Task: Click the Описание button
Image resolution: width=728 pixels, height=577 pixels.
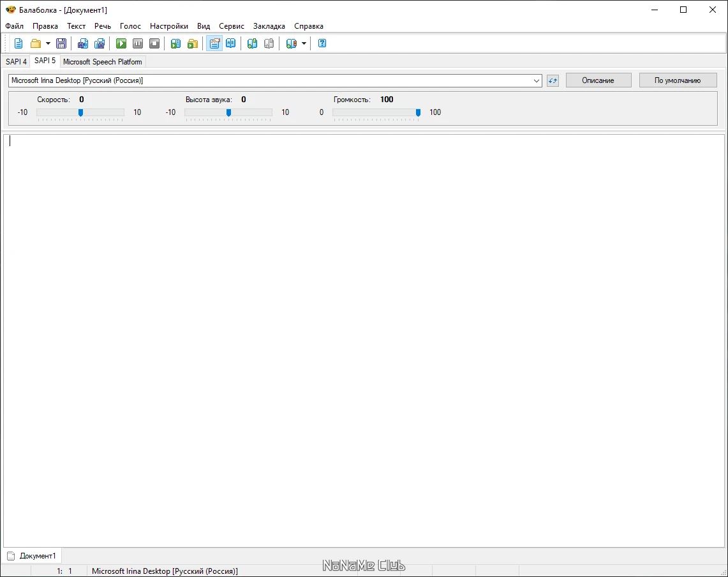Action: (x=598, y=80)
